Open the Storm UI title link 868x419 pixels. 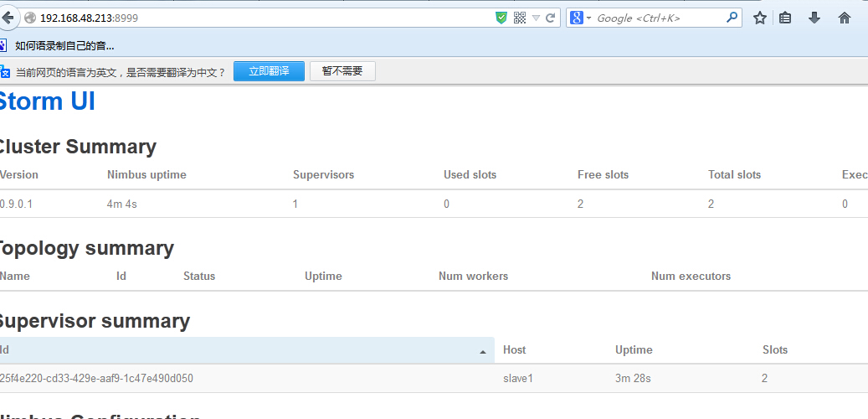point(46,101)
